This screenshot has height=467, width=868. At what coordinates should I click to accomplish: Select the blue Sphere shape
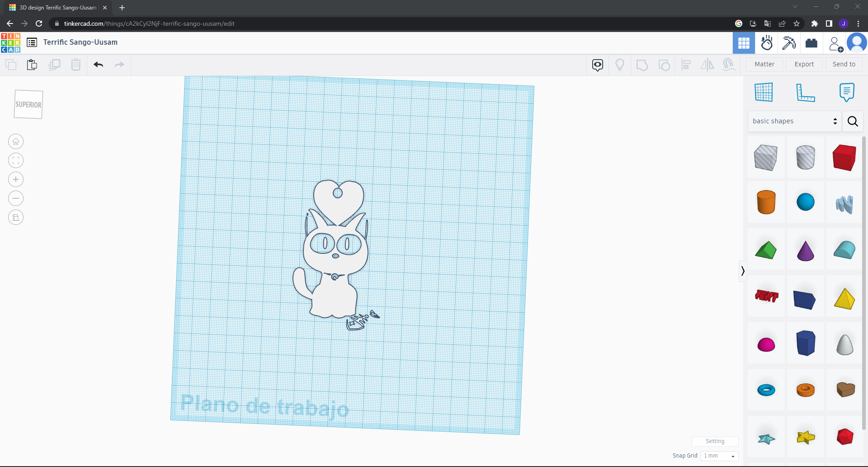coord(805,202)
